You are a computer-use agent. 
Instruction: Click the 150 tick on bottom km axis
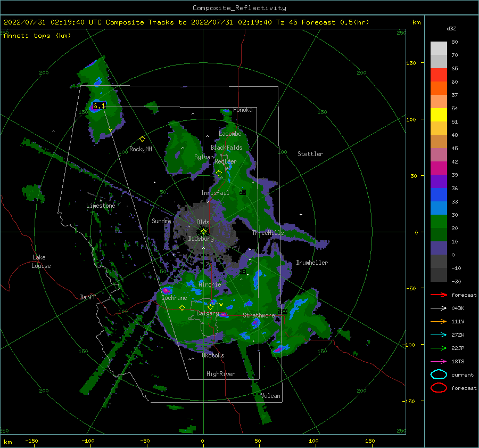[370, 441]
